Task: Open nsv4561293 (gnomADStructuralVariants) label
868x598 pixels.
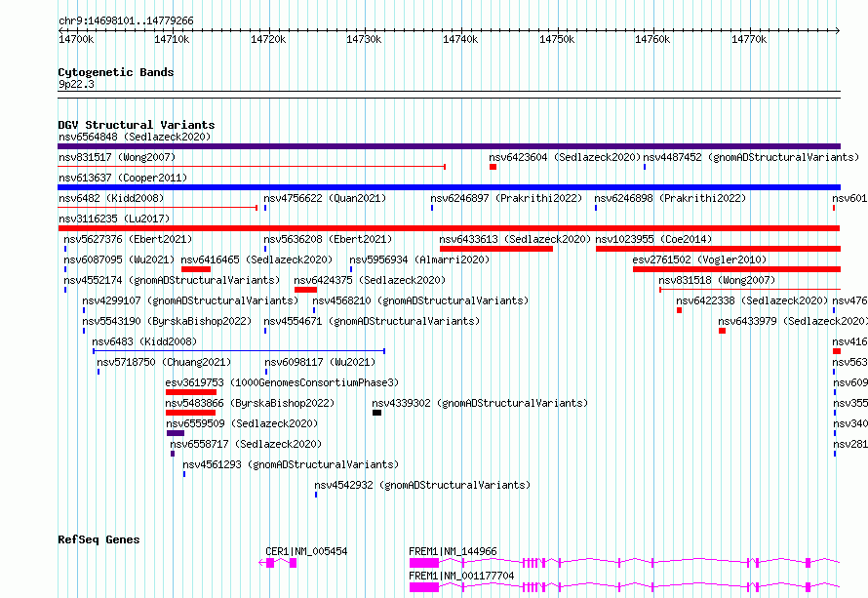Action: point(292,464)
